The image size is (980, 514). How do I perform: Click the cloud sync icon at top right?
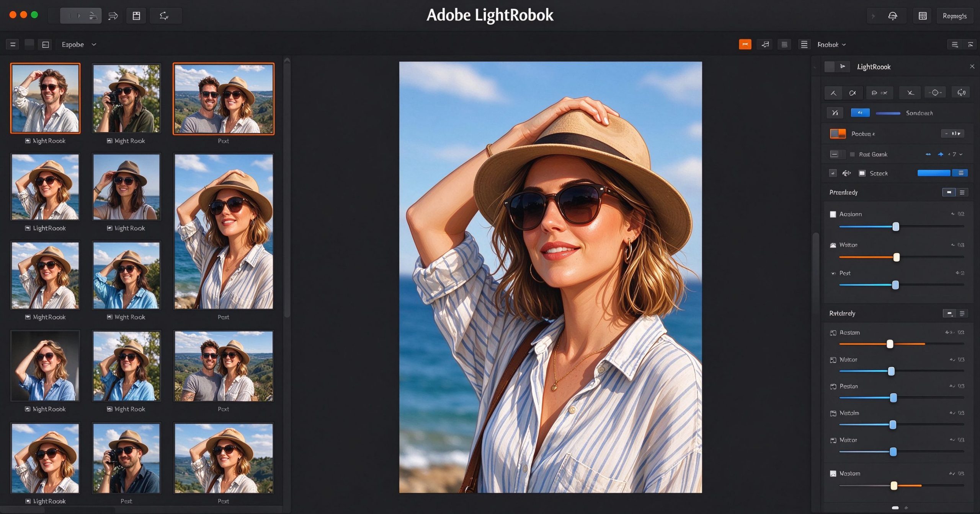[x=892, y=16]
